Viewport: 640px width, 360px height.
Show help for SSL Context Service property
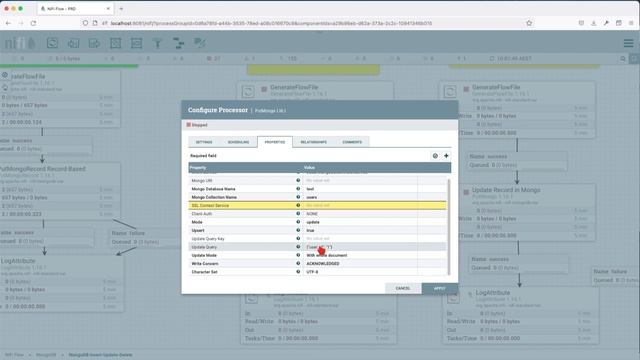pos(298,205)
